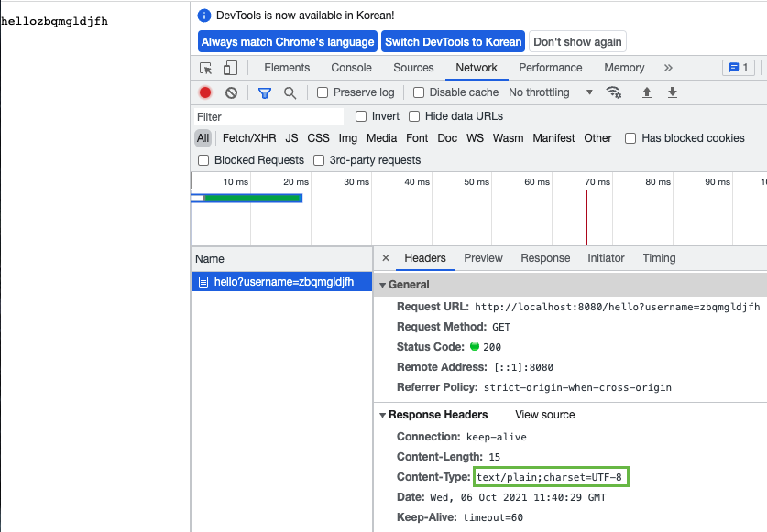
Task: Open the Timing detail tab
Action: click(660, 258)
